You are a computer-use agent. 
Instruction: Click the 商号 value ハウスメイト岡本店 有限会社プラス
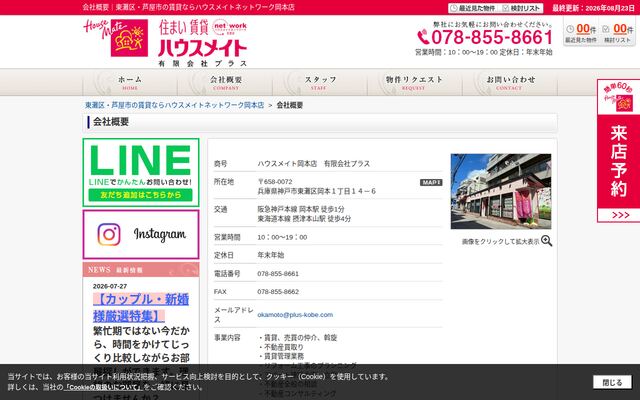pos(313,164)
